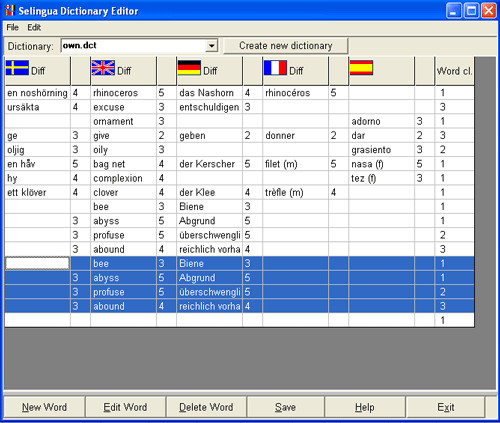Click the Edit Word button
The image size is (500, 423).
pyautogui.click(x=125, y=407)
